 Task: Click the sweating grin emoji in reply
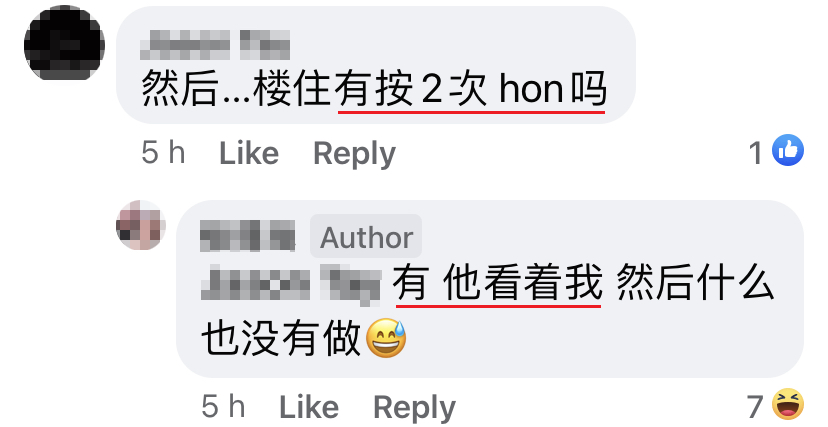(x=386, y=338)
